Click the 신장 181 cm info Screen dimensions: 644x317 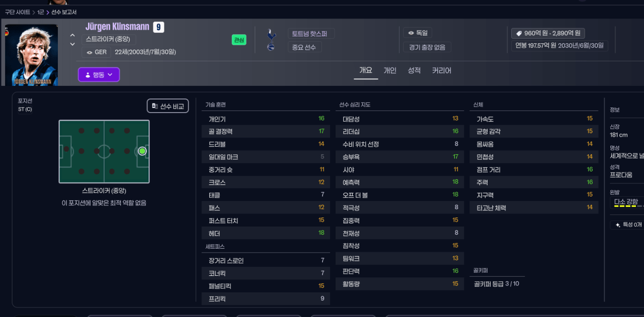click(619, 131)
